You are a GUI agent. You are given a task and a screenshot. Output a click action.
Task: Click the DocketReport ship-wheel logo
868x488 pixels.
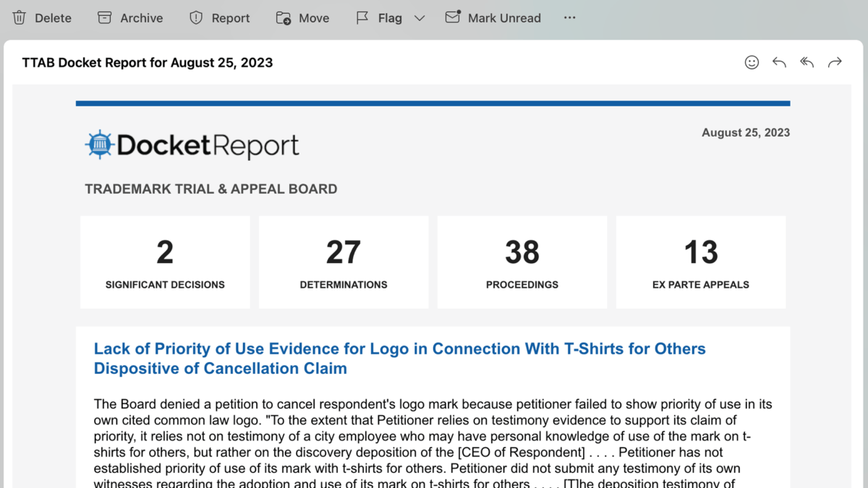tap(100, 142)
